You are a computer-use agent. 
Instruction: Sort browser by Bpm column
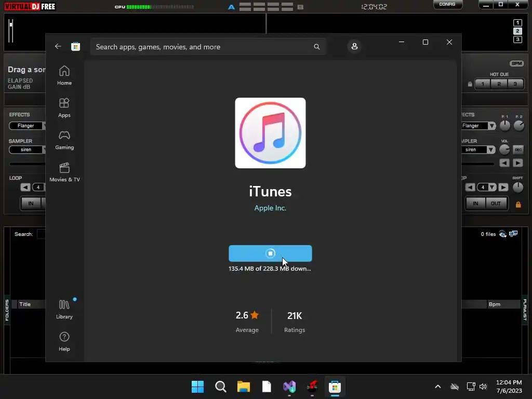(x=504, y=304)
